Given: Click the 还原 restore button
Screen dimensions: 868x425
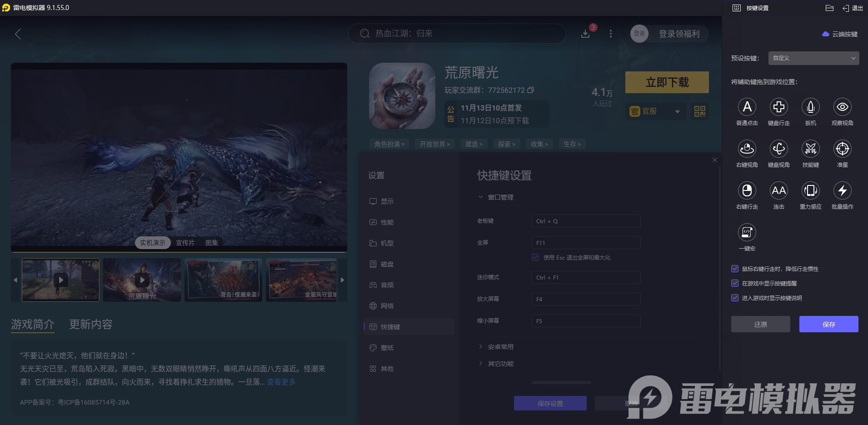Looking at the screenshot, I should [x=760, y=324].
